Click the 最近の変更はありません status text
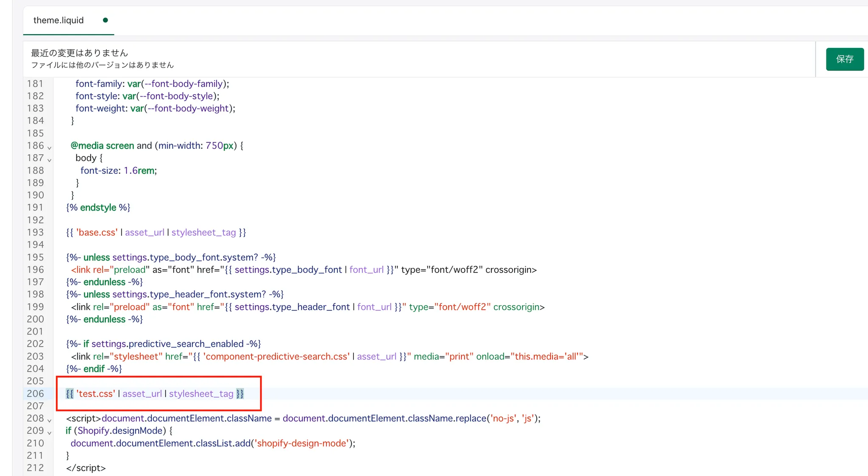The image size is (868, 476). point(79,53)
